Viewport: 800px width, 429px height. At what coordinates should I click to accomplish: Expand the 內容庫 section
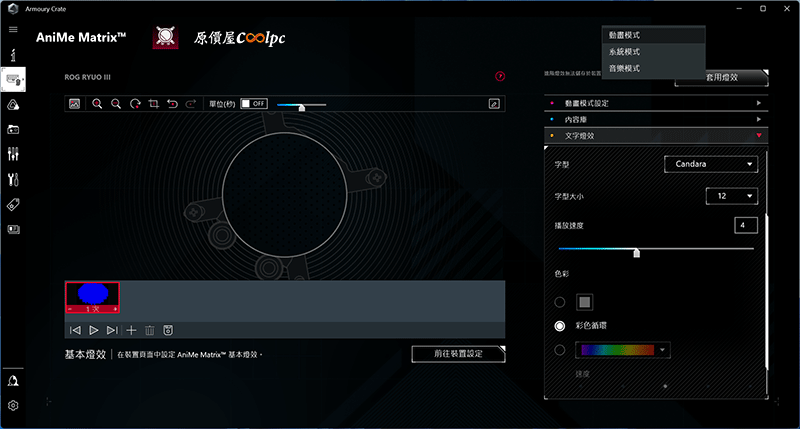click(x=656, y=119)
